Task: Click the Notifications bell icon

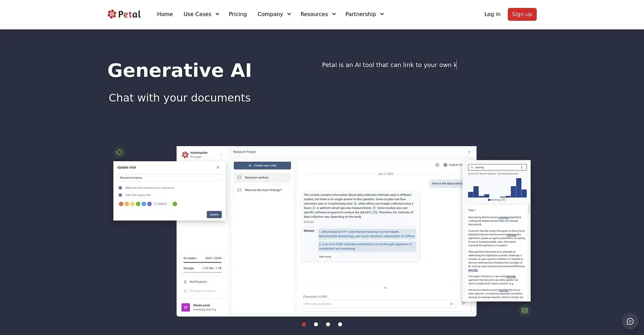Action: 185,282
